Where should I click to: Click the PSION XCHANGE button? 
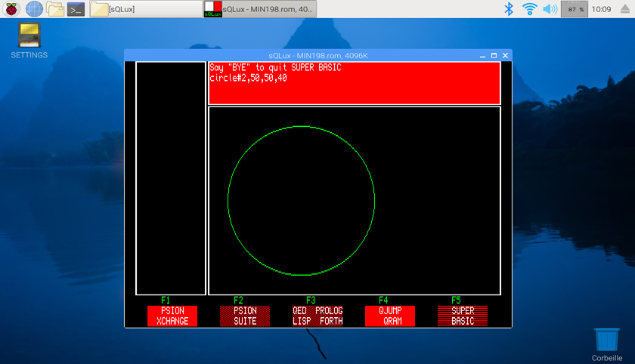point(172,316)
